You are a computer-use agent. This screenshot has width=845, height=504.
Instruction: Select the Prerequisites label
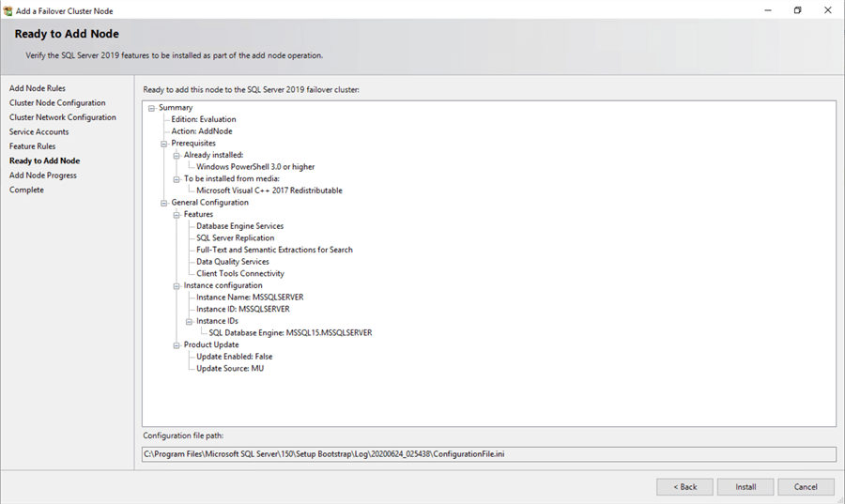[x=193, y=144]
